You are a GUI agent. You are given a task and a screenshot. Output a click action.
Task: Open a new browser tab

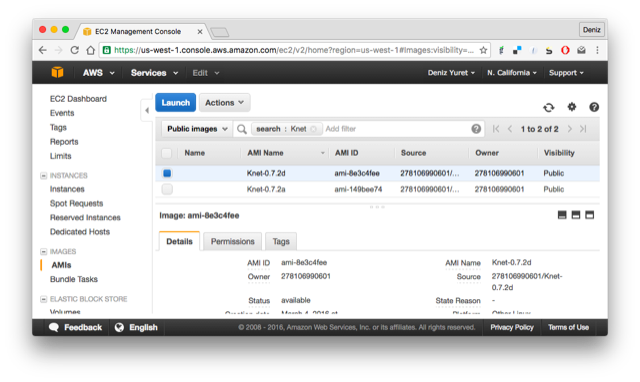click(220, 32)
